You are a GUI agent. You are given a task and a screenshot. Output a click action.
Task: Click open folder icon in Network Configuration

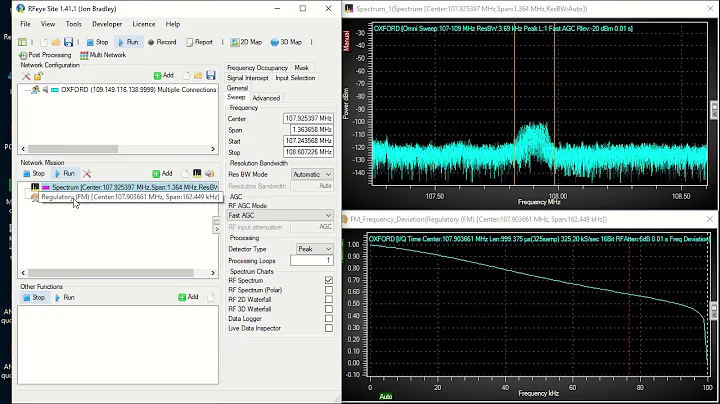click(x=198, y=75)
